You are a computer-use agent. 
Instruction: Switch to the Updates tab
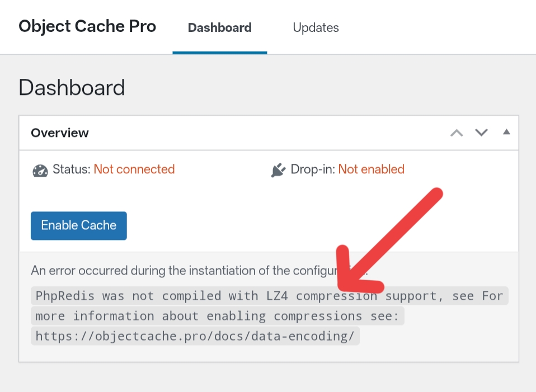tap(316, 27)
